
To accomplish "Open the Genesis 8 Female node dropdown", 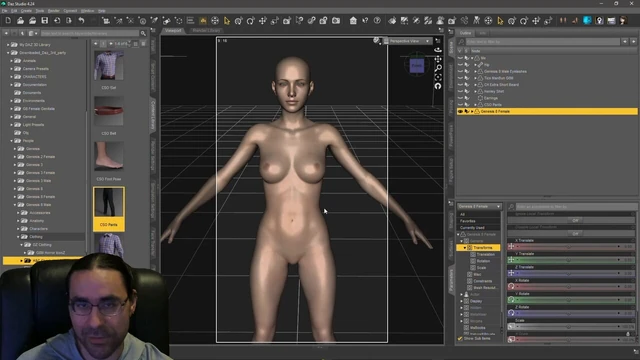I will pos(479,207).
